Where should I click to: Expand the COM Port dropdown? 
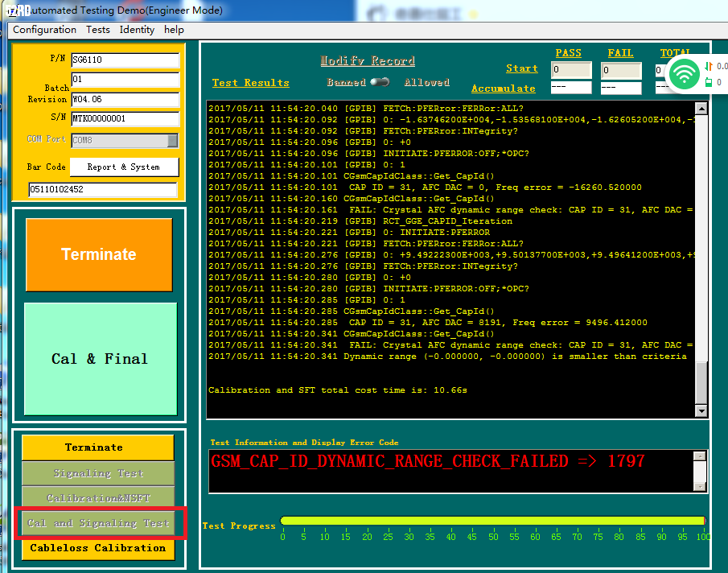(172, 140)
